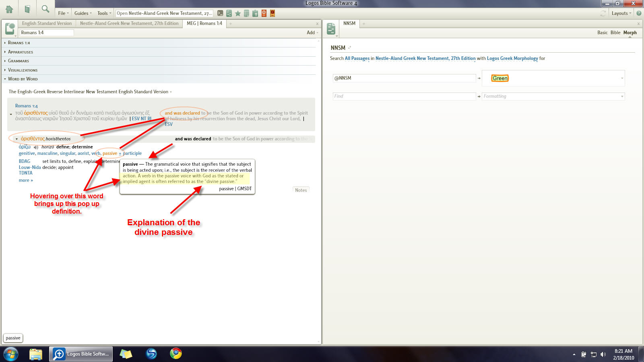
Task: Switch to Nestle-Aland Greek New Testament tab
Action: 129,23
